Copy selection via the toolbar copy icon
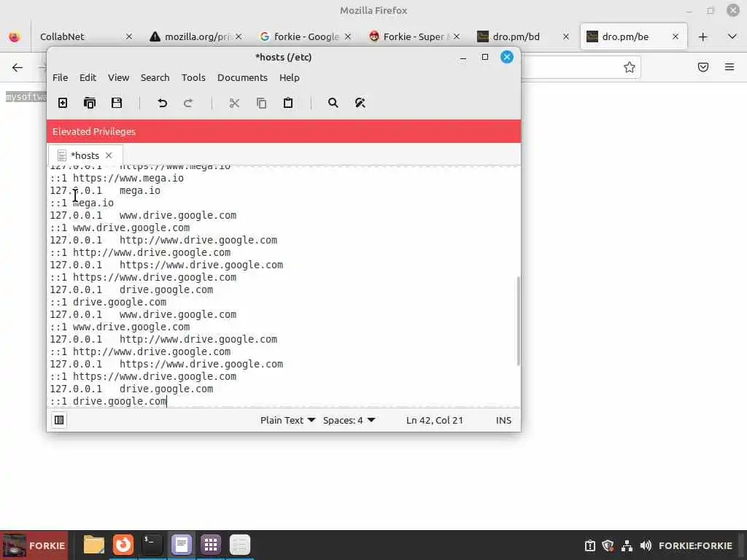This screenshot has height=560, width=747. tap(262, 103)
